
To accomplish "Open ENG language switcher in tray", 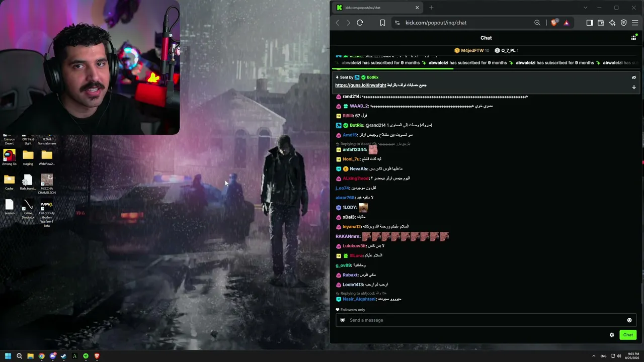I will click(604, 356).
